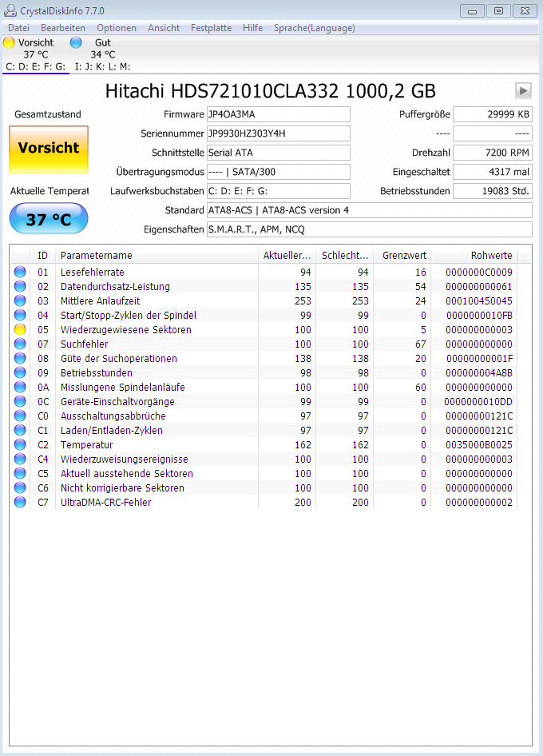The width and height of the screenshot is (543, 756).
Task: Click the blue dot for Ausschaltungsabbrüche
Action: [20, 416]
